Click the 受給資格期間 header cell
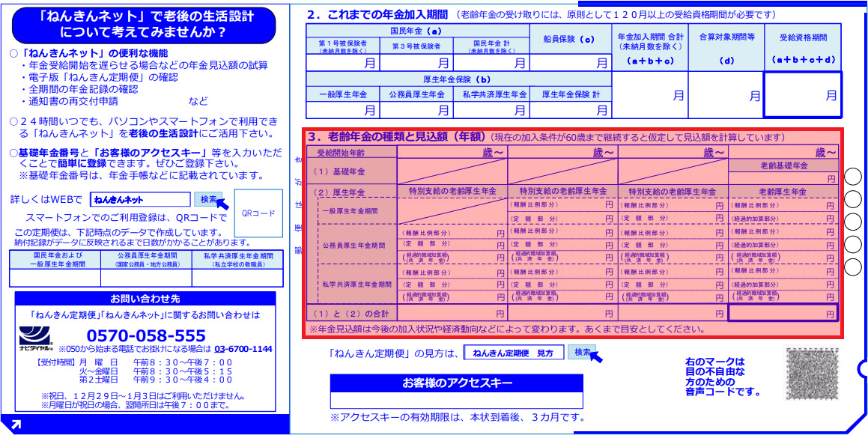This screenshot has width=868, height=435. 804,48
